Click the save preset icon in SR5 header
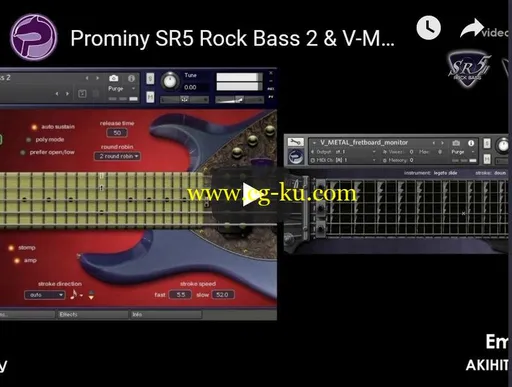 [x=82, y=94]
